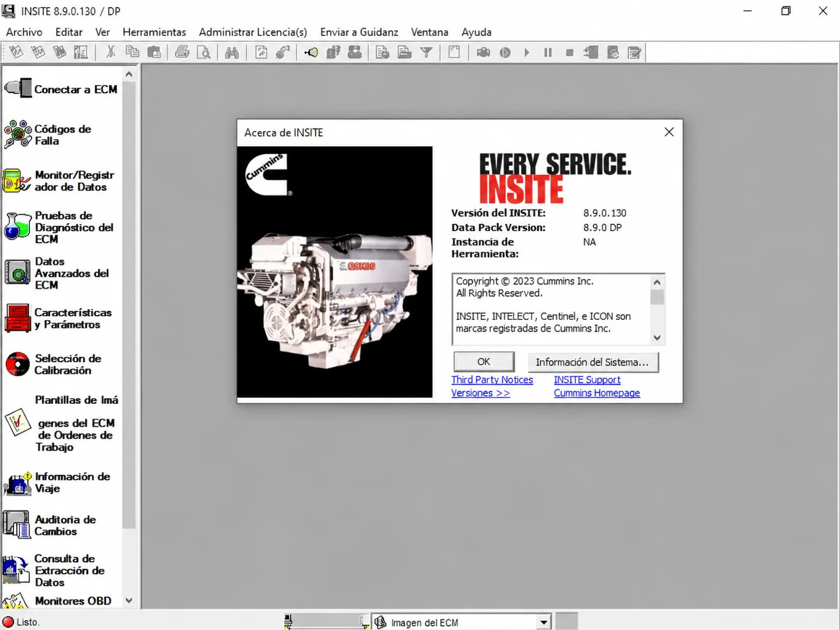Click the Data Pack value 8.9.0 DP
The height and width of the screenshot is (630, 840).
coord(603,227)
